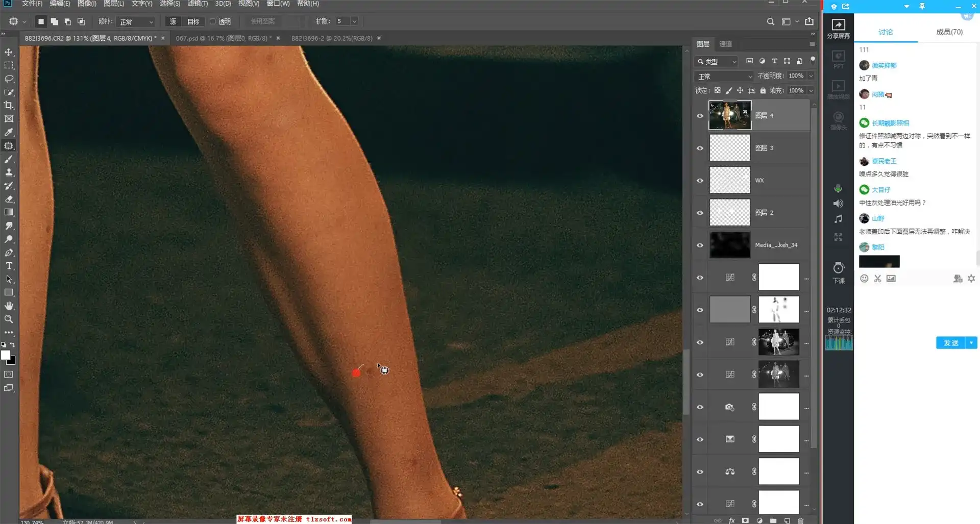
Task: Select the Lasso tool
Action: click(9, 79)
